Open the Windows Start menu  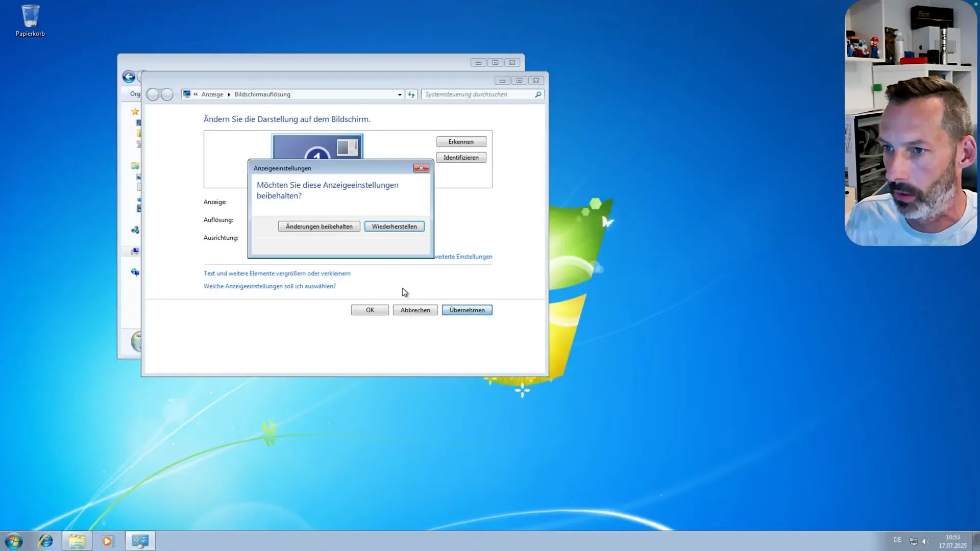(14, 541)
